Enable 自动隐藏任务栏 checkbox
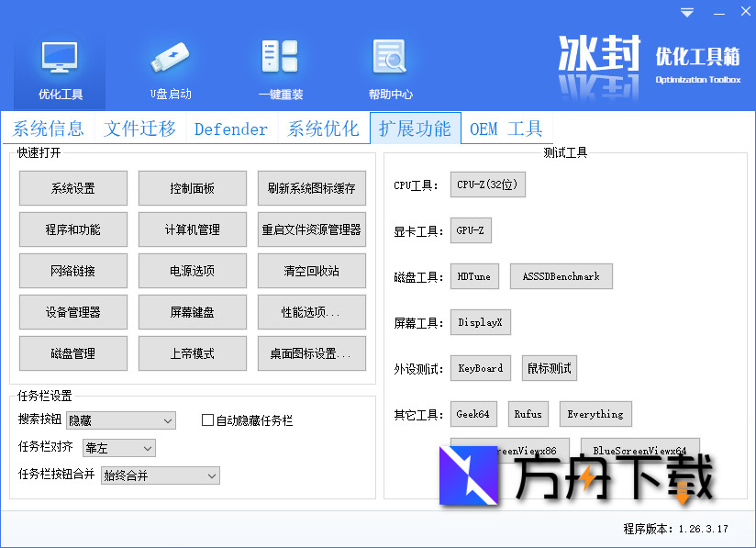Viewport: 756px width, 548px height. (207, 419)
